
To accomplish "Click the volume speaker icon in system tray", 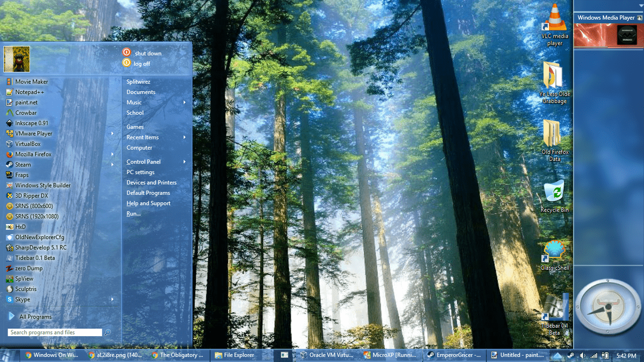I will pos(583,355).
